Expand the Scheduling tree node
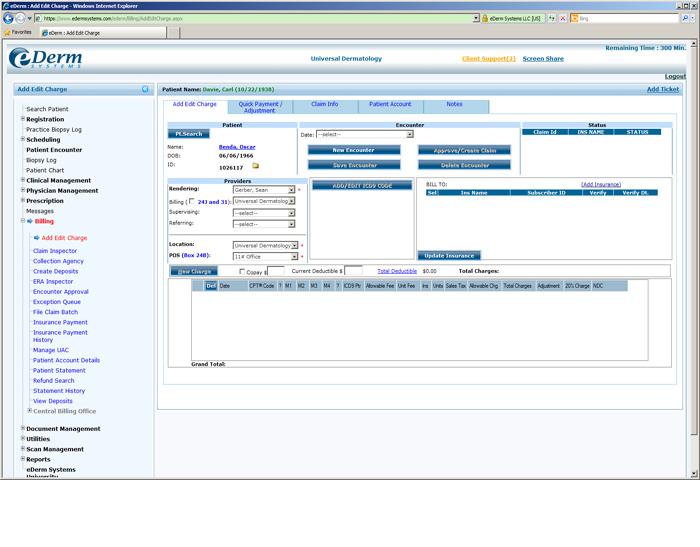This screenshot has width=700, height=547. coord(23,139)
